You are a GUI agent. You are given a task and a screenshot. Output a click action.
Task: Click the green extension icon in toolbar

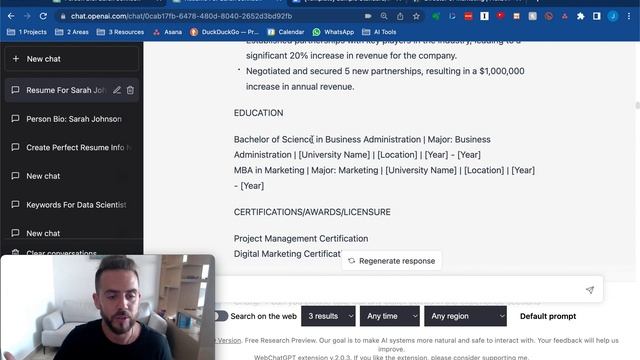[x=436, y=16]
